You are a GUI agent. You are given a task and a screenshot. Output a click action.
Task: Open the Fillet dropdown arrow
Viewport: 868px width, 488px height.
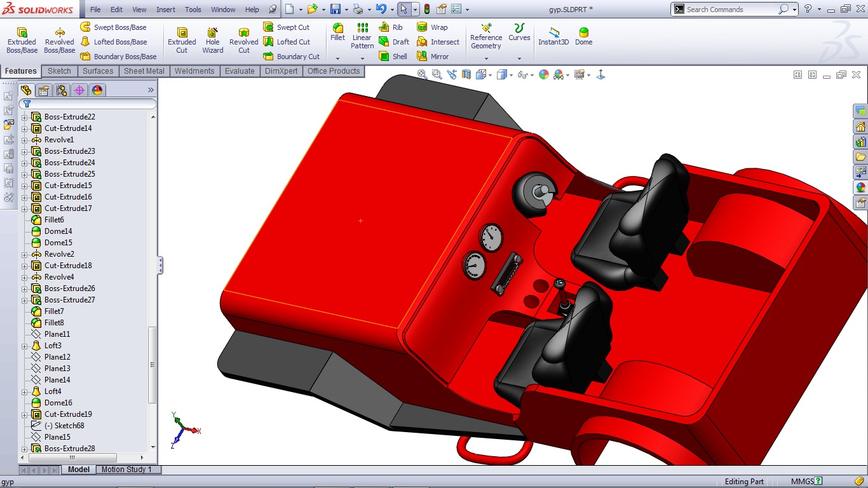(x=338, y=58)
